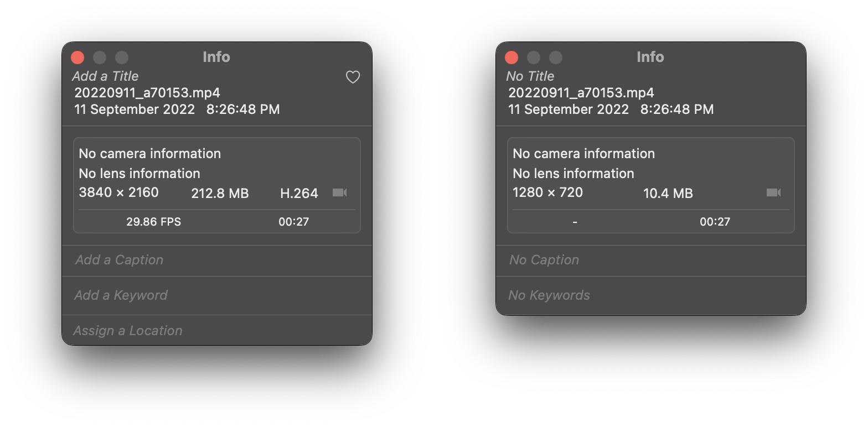Select the Assign a Location field
868x427 pixels.
tap(127, 330)
